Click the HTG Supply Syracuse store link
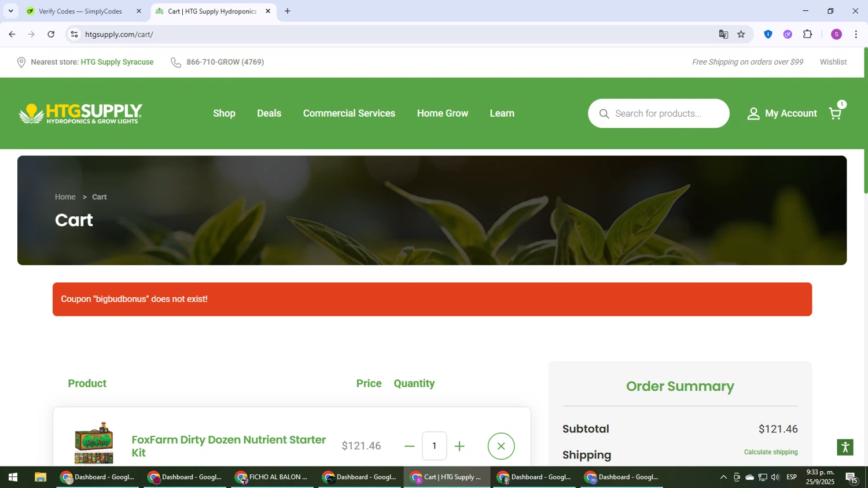The width and height of the screenshot is (868, 488). (117, 62)
